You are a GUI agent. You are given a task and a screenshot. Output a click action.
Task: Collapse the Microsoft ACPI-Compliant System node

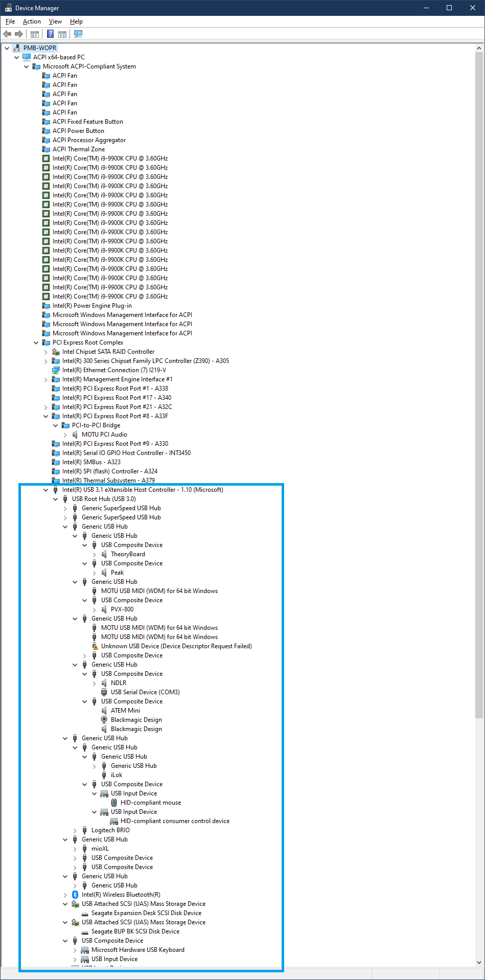point(26,66)
